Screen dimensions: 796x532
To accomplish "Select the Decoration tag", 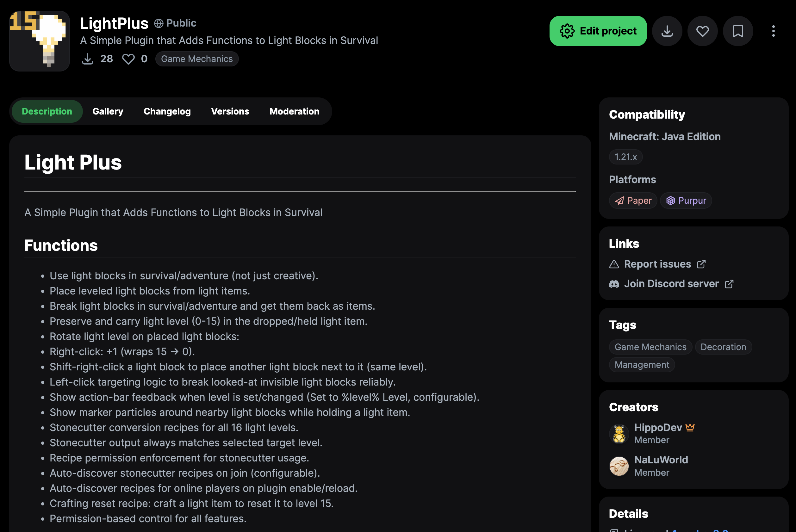I will click(723, 347).
